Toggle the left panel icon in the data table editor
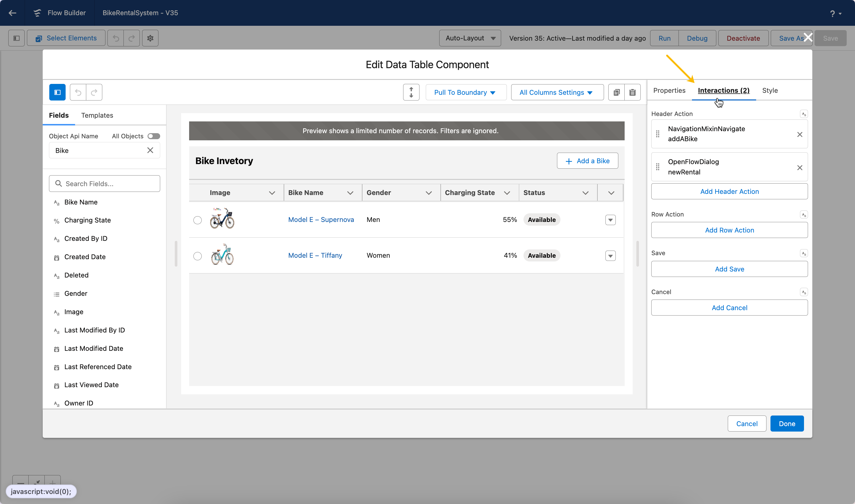 coord(57,92)
